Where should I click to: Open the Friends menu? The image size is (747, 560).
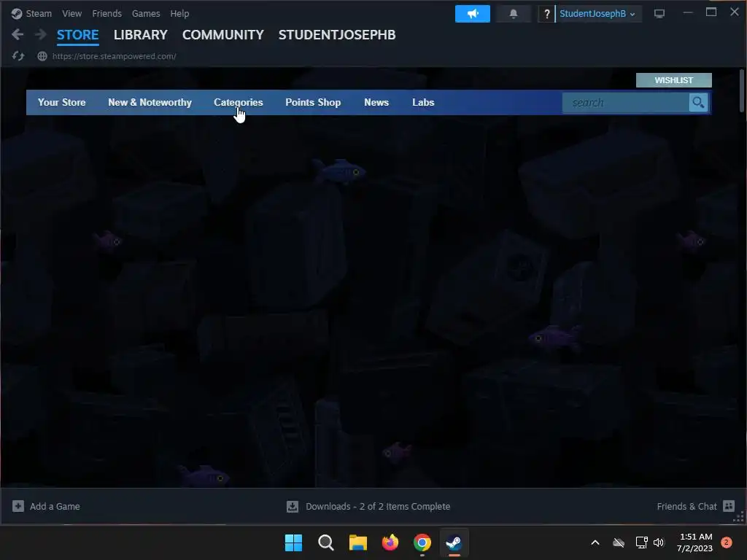pos(107,13)
